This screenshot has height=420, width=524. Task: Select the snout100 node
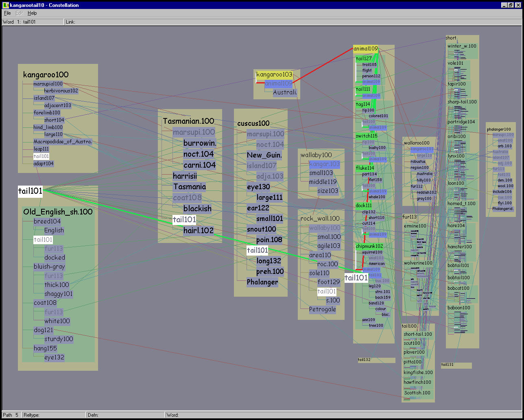click(261, 229)
